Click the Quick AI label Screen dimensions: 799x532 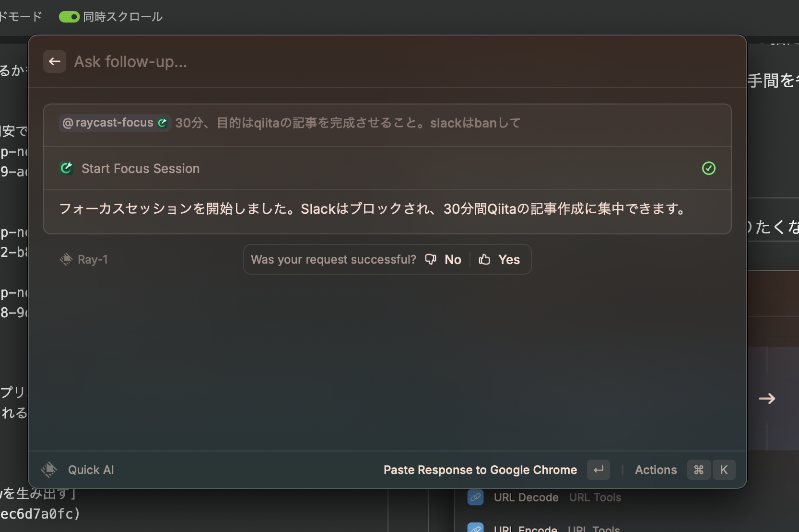tap(91, 470)
